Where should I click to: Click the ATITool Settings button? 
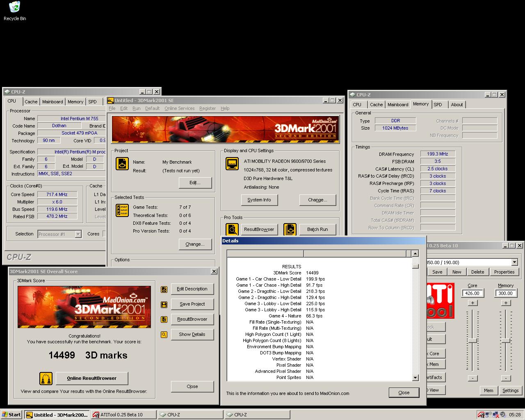point(511,390)
